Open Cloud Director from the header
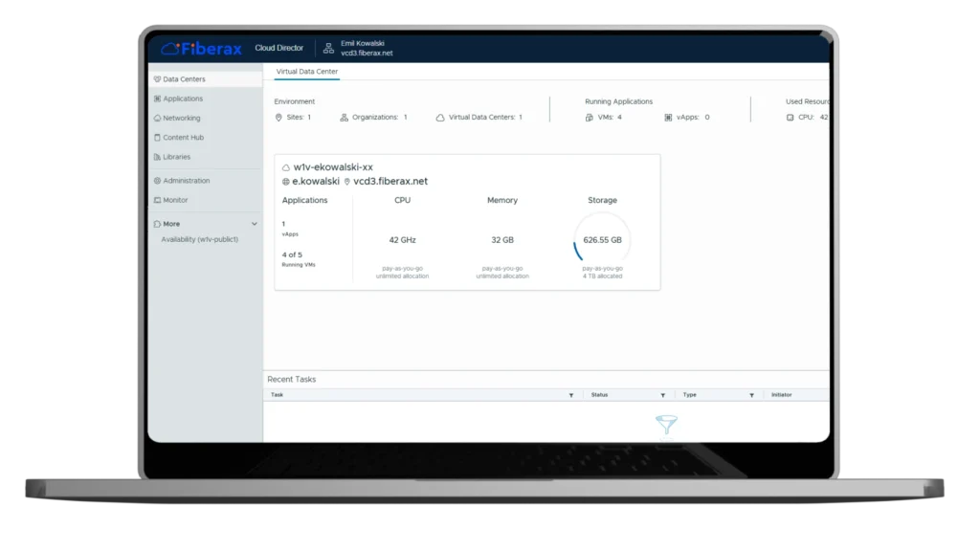This screenshot has width=980, height=551. [x=278, y=49]
